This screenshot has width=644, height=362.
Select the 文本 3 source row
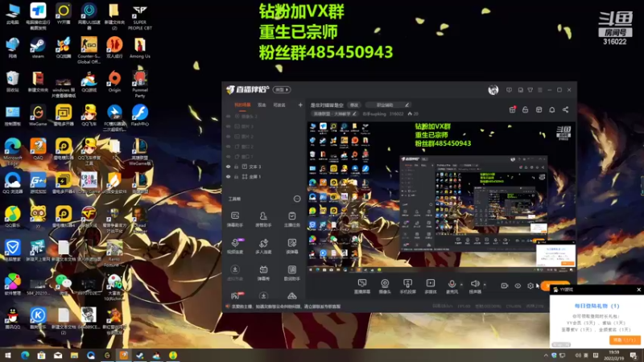pos(265,167)
